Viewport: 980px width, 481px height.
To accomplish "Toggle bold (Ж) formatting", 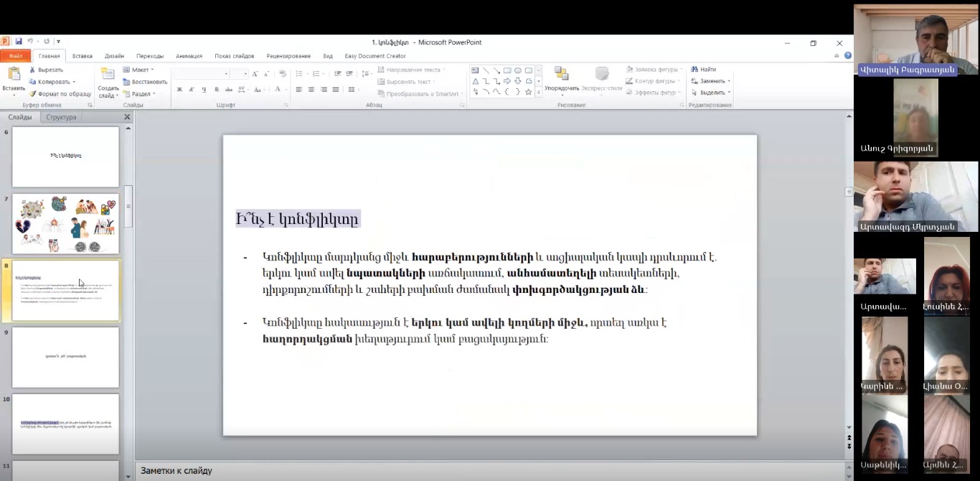I will pyautogui.click(x=179, y=90).
